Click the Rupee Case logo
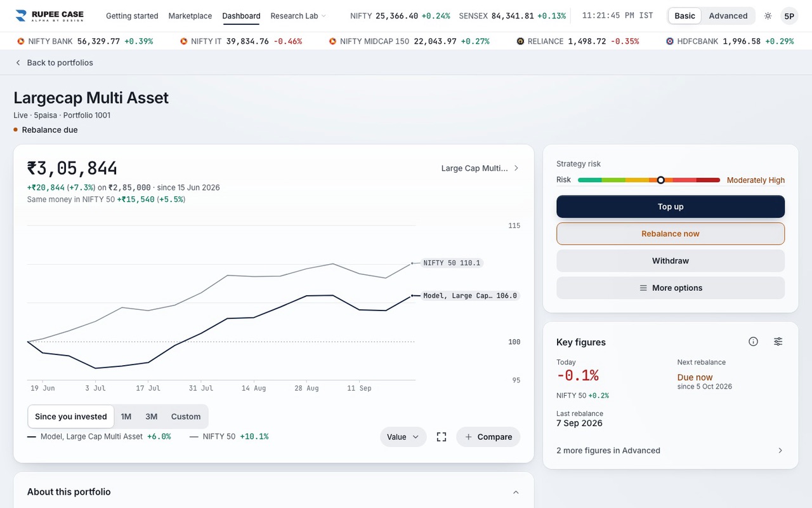This screenshot has height=508, width=812. click(49, 16)
